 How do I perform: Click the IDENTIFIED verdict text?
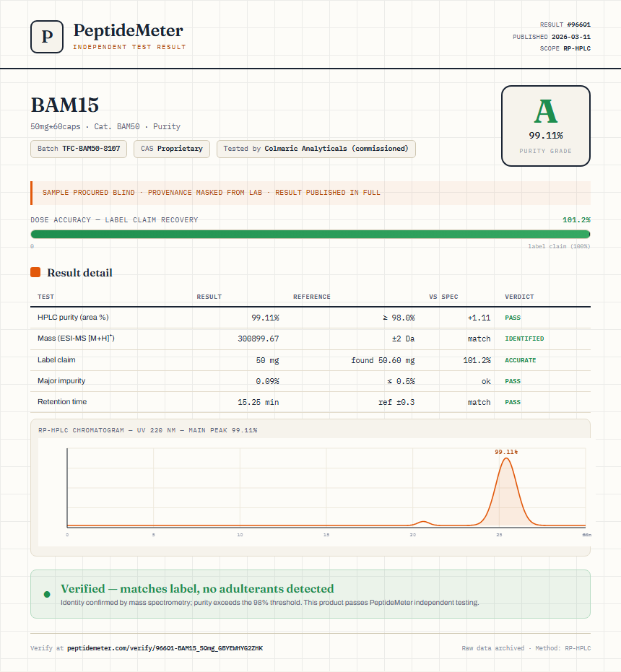[524, 339]
